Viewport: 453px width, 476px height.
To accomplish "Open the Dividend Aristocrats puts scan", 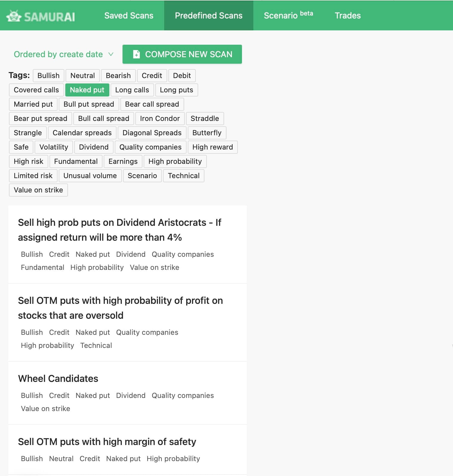I will coord(120,230).
